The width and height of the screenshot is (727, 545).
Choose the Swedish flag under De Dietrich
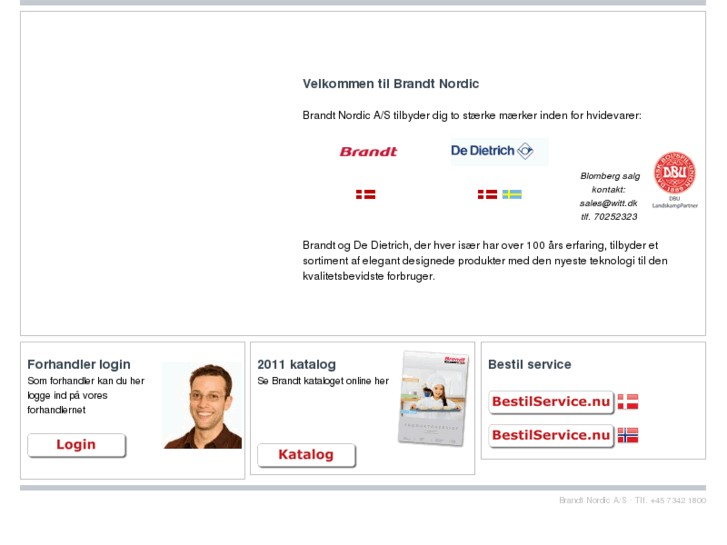pos(512,194)
